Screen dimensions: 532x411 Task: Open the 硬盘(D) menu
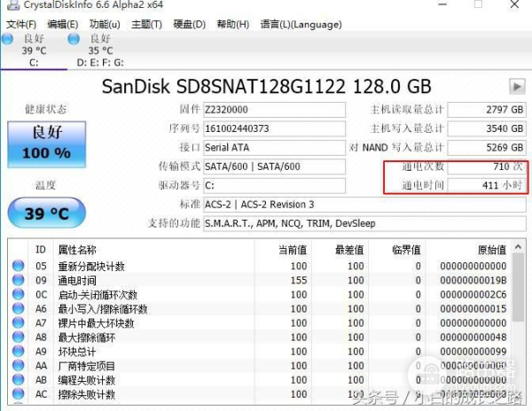pos(188,24)
